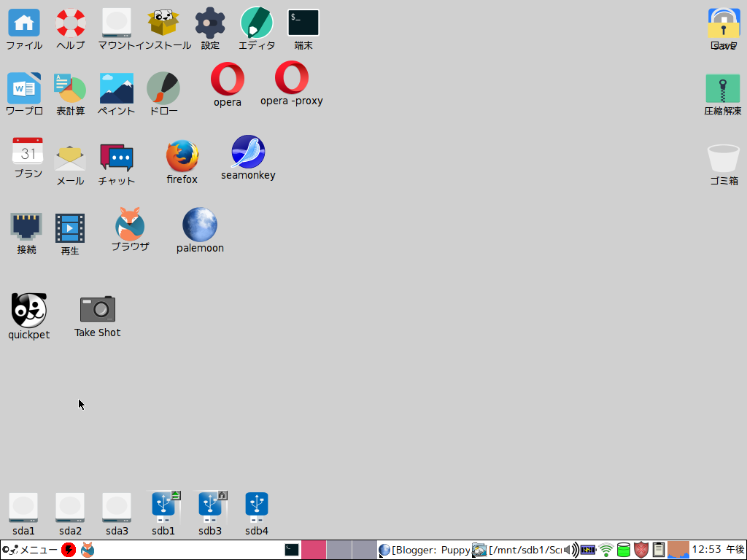Switch to the pink virtual desktop

click(x=314, y=550)
